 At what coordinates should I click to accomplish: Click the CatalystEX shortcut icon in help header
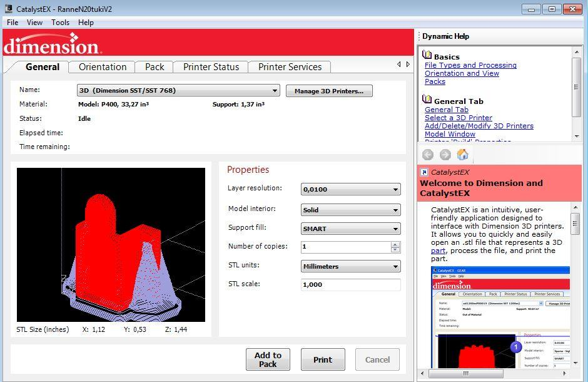pos(424,172)
